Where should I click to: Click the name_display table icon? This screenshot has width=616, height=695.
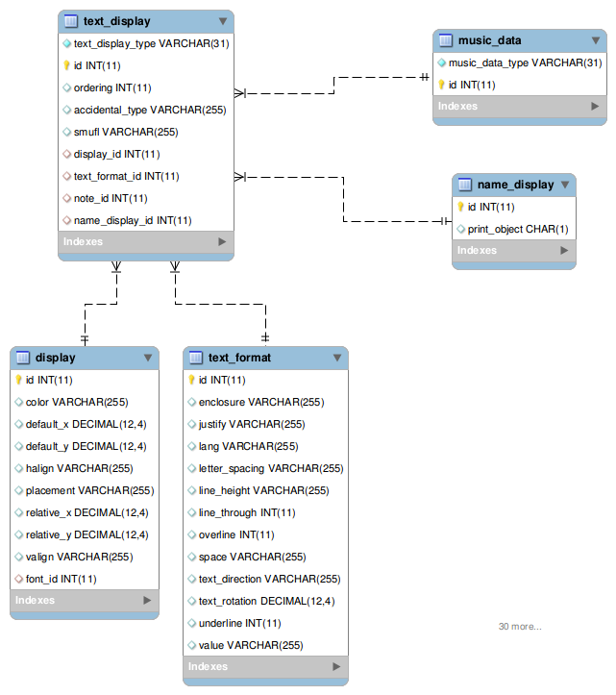tap(464, 185)
